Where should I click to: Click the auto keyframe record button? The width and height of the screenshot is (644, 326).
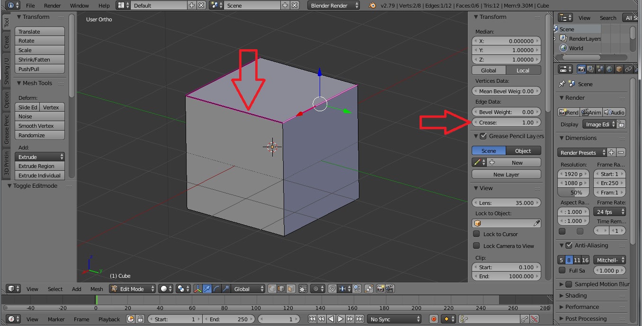(x=433, y=319)
